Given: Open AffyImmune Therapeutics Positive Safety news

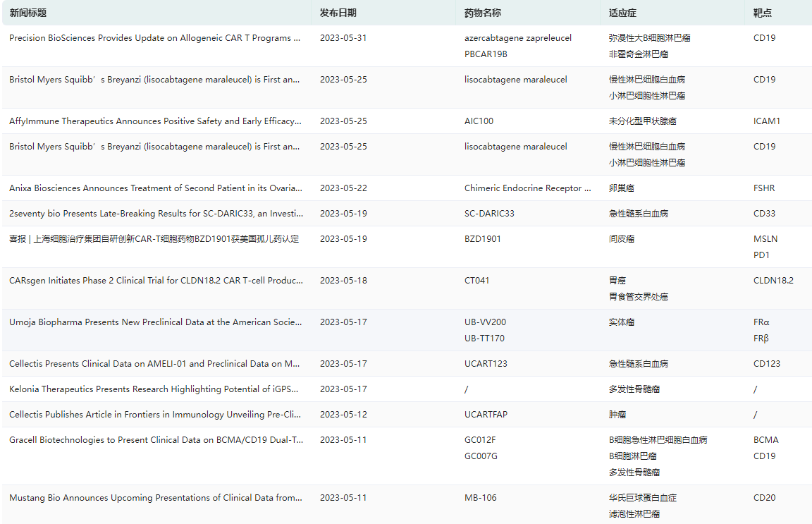Looking at the screenshot, I should [x=155, y=121].
